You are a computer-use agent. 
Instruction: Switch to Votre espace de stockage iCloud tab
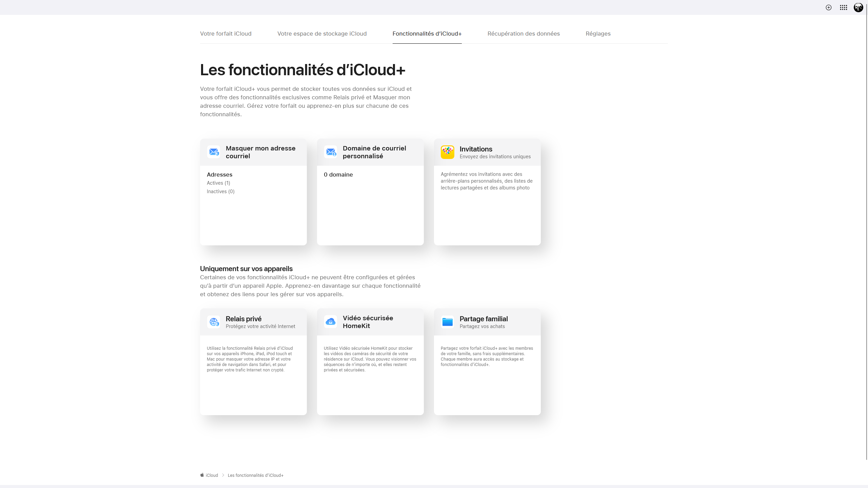click(x=322, y=34)
